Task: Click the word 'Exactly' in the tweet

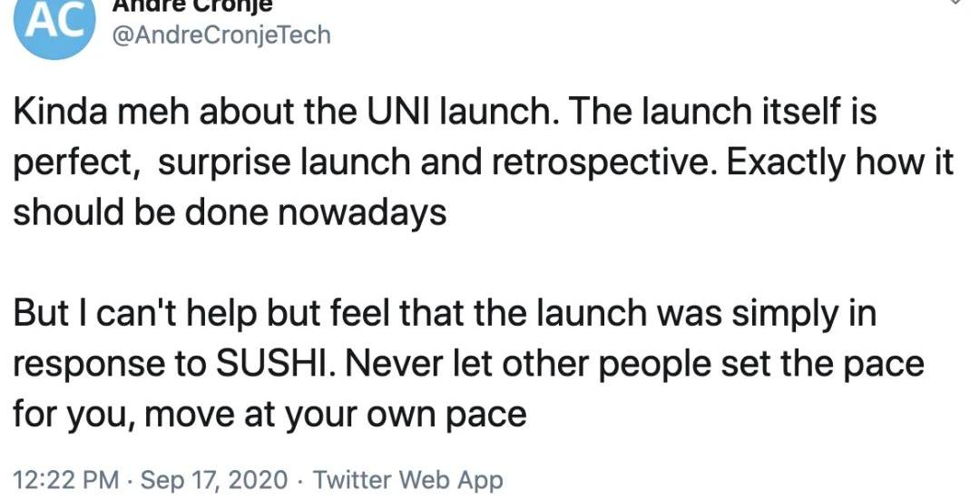Action: click(x=774, y=163)
